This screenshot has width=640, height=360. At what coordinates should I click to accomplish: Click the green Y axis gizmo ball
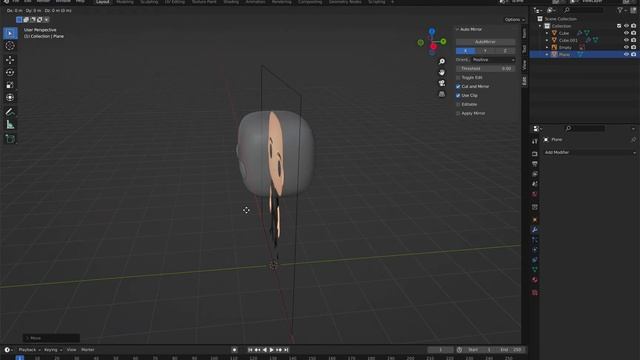[443, 41]
